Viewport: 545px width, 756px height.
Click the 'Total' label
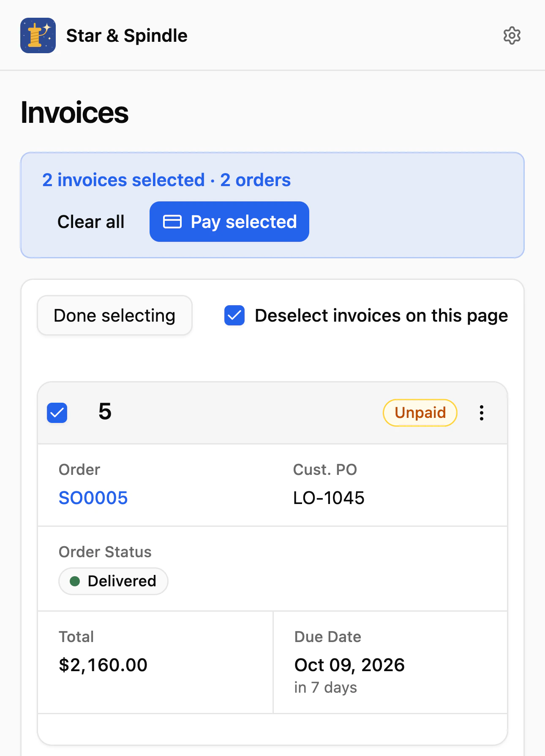[x=76, y=637]
